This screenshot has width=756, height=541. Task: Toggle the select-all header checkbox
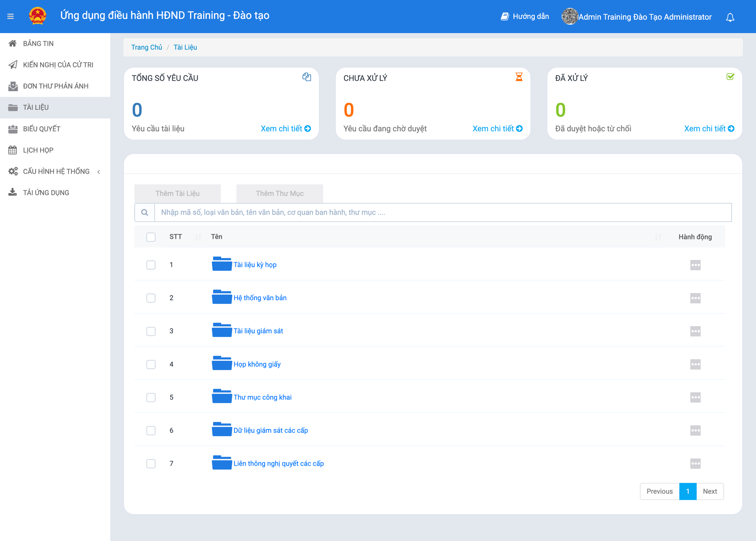click(x=151, y=237)
